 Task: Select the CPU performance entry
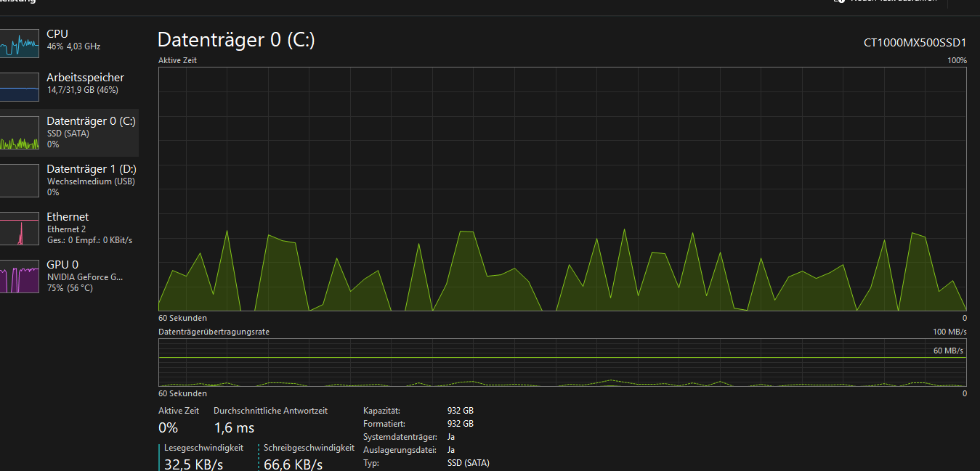[69, 44]
